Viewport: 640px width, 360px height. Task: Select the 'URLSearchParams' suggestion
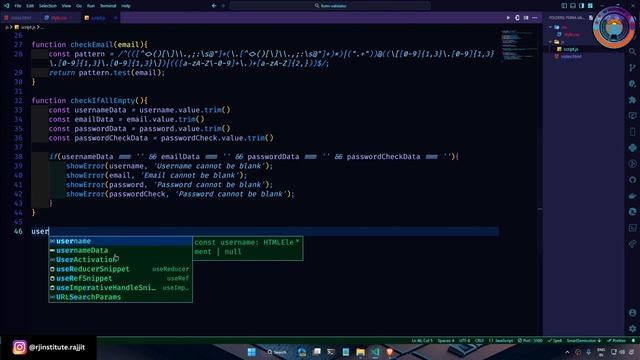[120, 297]
